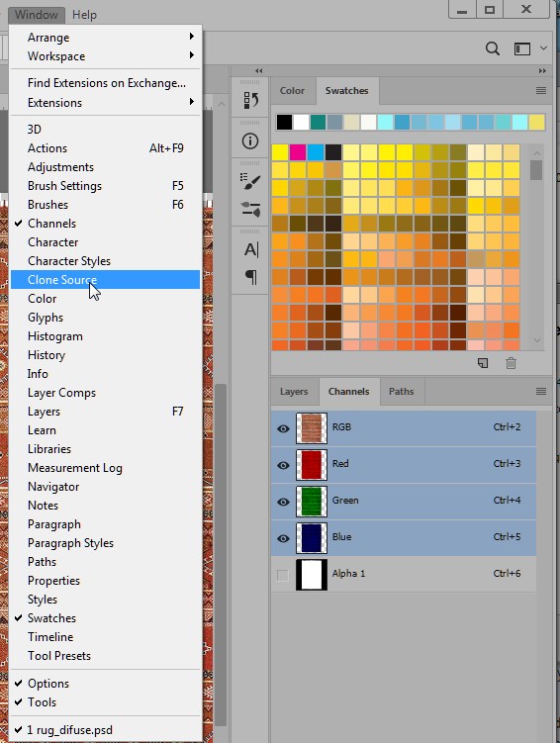Open the Brush Settings panel icon
560x743 pixels.
pos(250,182)
